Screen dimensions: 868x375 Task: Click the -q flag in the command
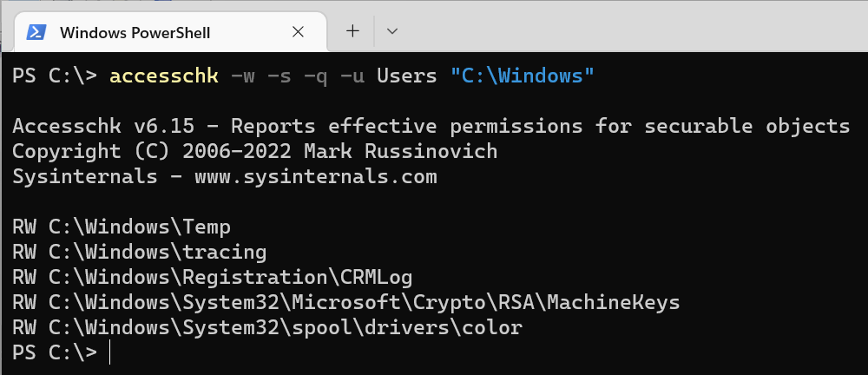[x=316, y=76]
